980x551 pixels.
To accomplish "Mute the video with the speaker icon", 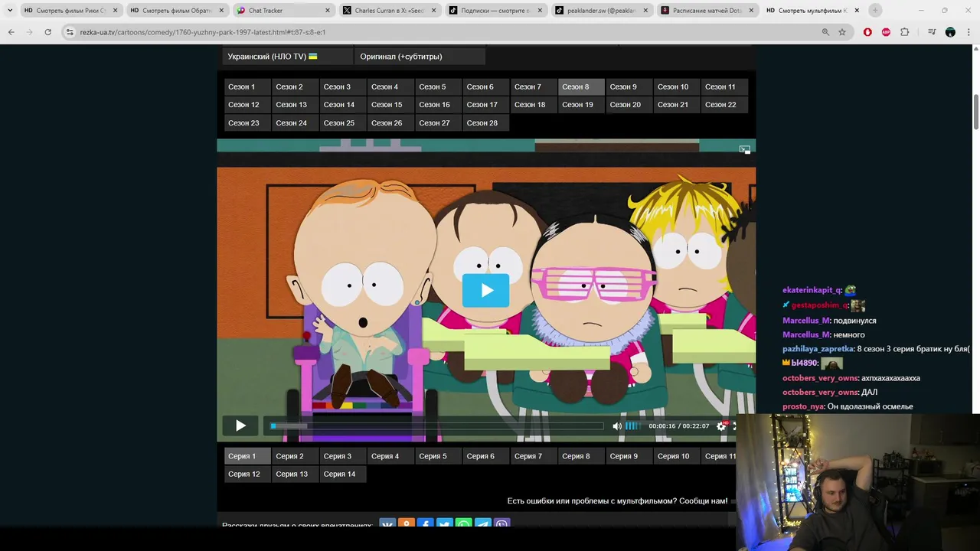I will tap(617, 426).
